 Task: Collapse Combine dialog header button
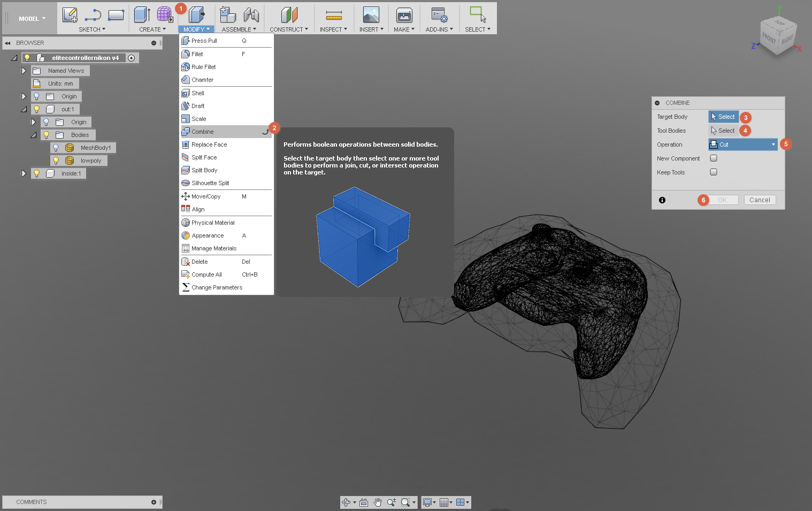(657, 103)
